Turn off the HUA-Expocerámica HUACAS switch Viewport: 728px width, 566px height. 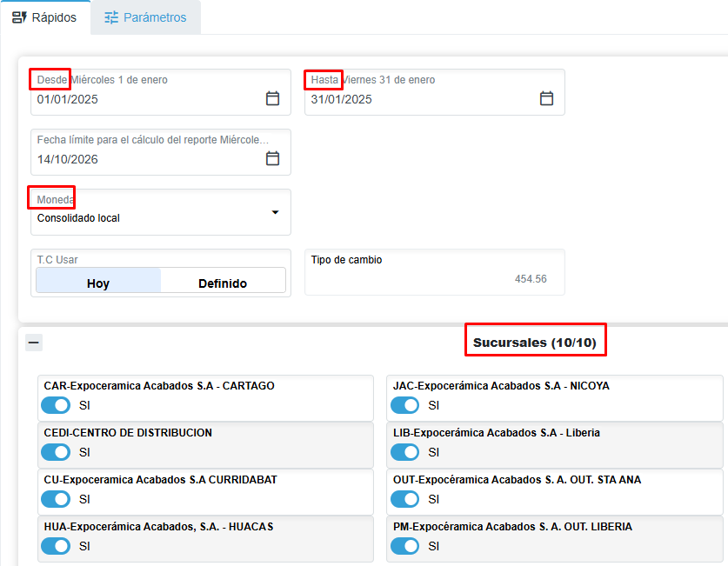click(x=56, y=546)
